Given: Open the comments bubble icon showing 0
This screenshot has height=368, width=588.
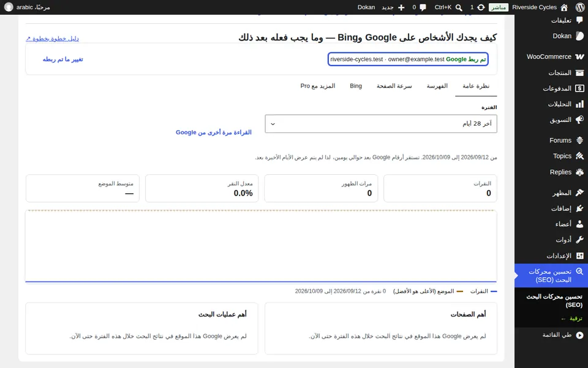Looking at the screenshot, I should pos(423,7).
